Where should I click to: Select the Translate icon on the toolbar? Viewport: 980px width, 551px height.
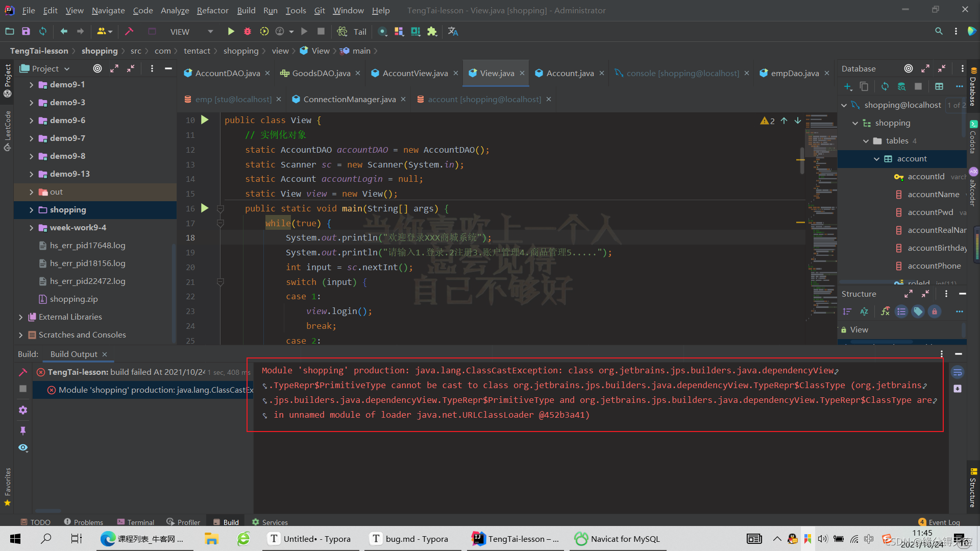[453, 31]
